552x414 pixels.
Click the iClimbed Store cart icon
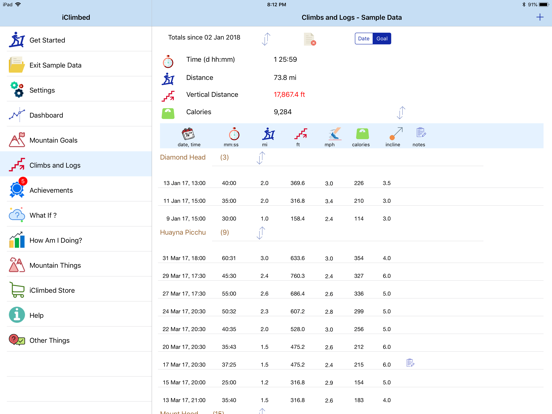coord(17,290)
